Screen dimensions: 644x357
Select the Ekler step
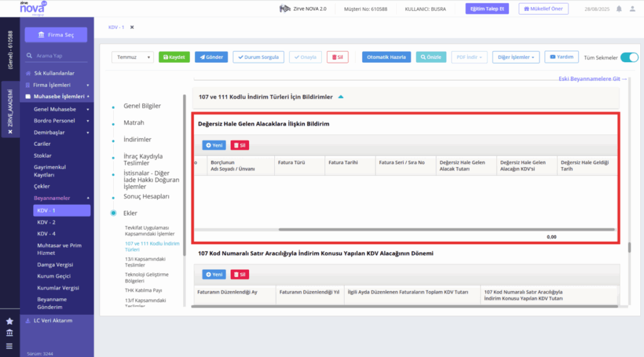tap(130, 213)
